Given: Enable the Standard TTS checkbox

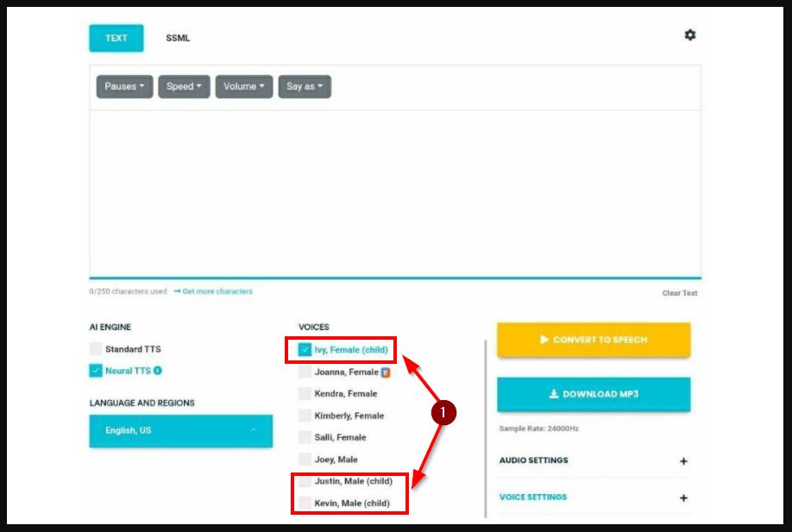Looking at the screenshot, I should click(x=96, y=349).
